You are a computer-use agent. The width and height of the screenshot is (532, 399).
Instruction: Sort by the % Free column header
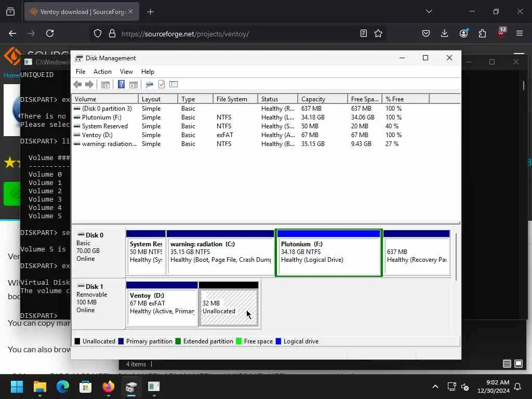tap(406, 99)
